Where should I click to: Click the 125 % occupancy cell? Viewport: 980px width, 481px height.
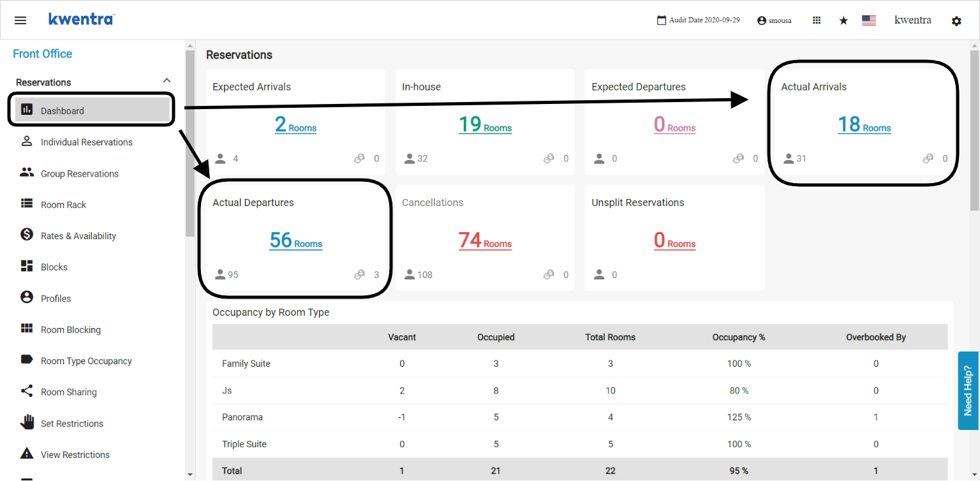[739, 417]
